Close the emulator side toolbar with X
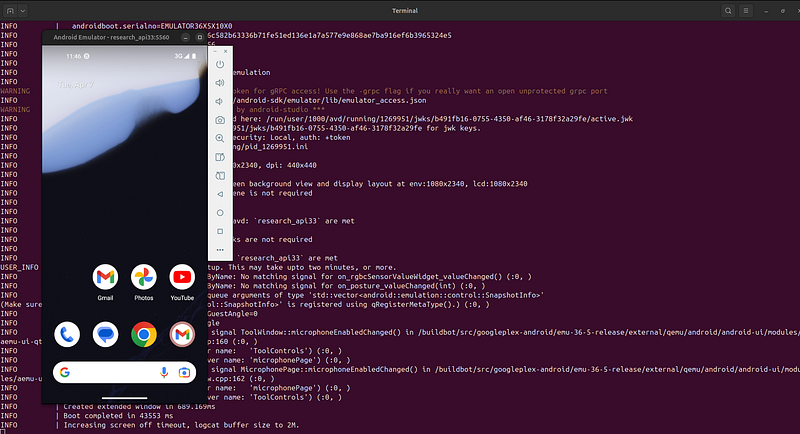The height and width of the screenshot is (434, 800). point(226,52)
